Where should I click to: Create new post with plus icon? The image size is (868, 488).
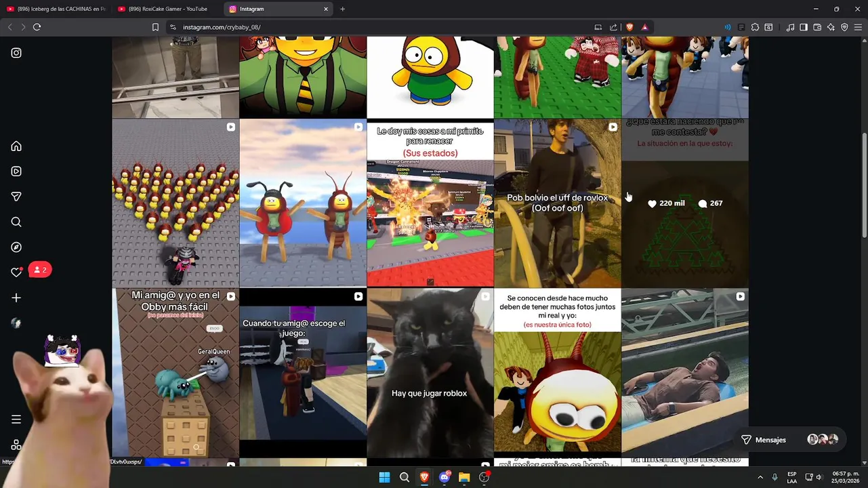(x=16, y=298)
